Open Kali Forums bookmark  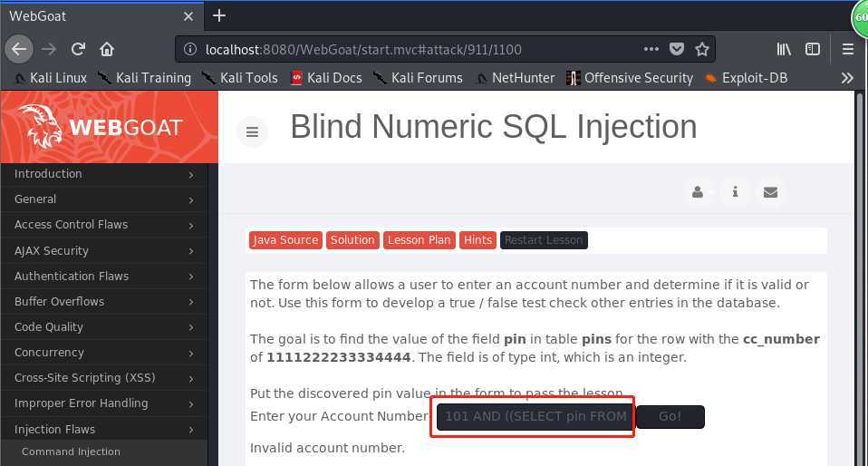tap(418, 78)
